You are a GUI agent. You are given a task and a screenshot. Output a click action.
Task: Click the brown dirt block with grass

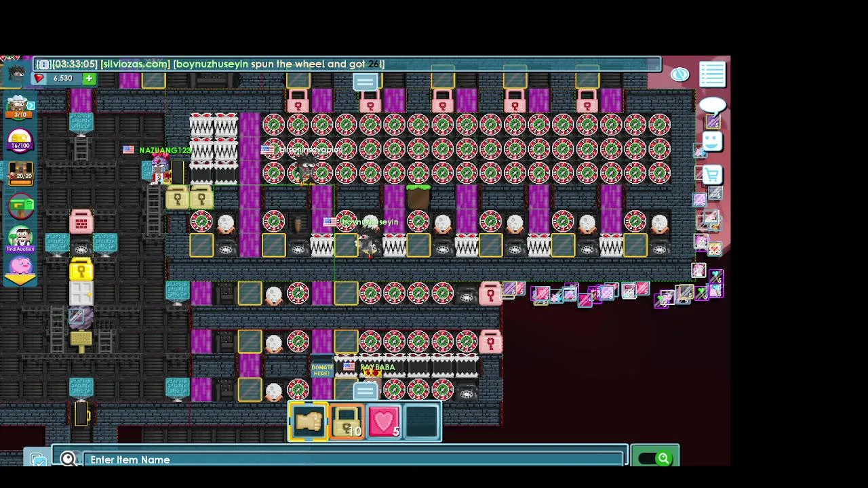click(418, 197)
